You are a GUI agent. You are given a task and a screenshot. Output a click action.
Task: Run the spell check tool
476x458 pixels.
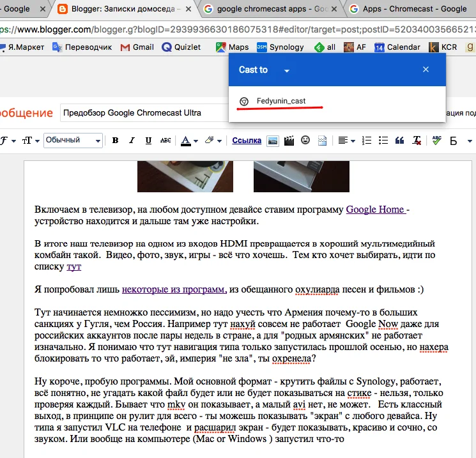coord(437,141)
